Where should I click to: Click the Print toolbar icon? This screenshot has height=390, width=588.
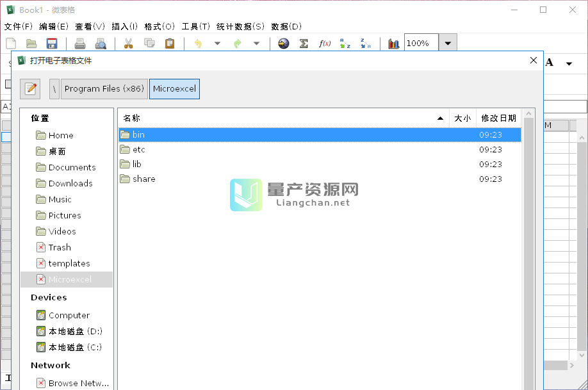[x=80, y=44]
